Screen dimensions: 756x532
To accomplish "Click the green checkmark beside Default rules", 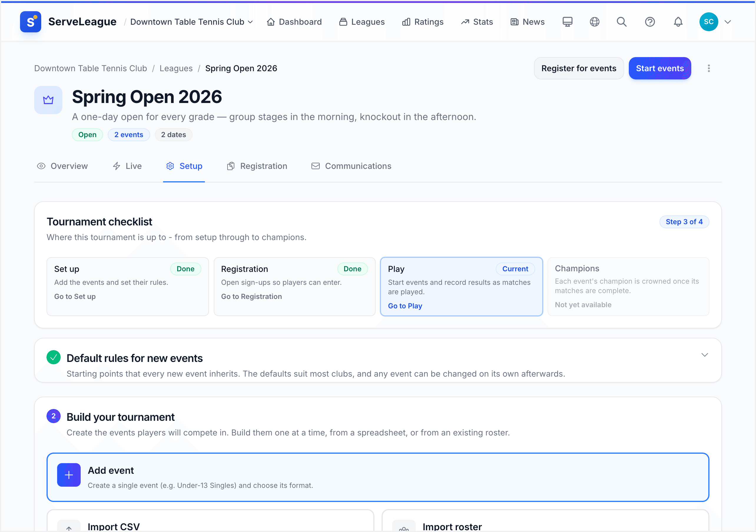I will (53, 357).
